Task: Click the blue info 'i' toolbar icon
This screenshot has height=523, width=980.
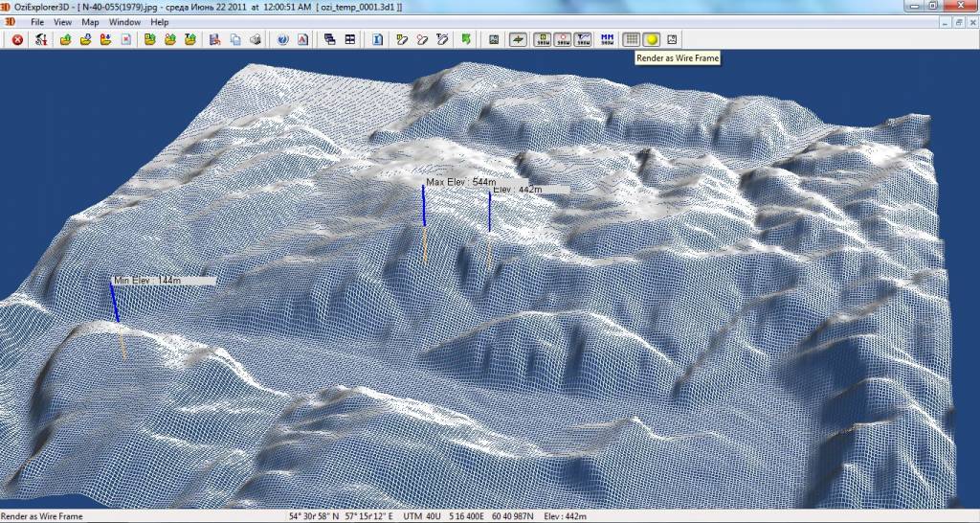Action: [377, 39]
